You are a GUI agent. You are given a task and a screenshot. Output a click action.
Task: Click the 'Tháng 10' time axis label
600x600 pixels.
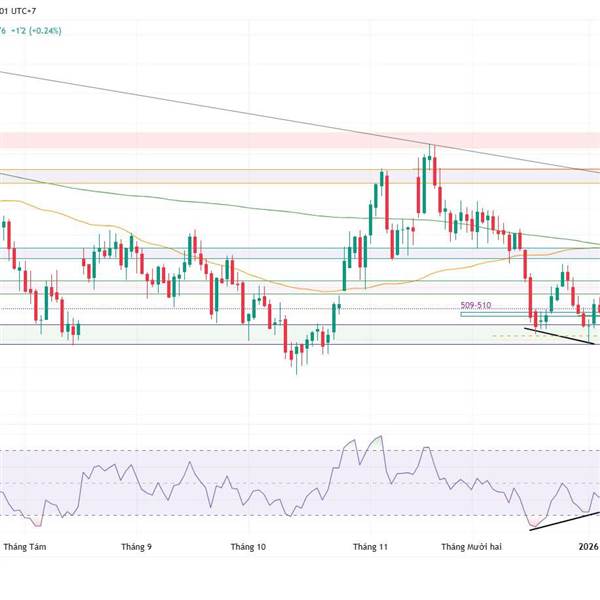[248, 547]
